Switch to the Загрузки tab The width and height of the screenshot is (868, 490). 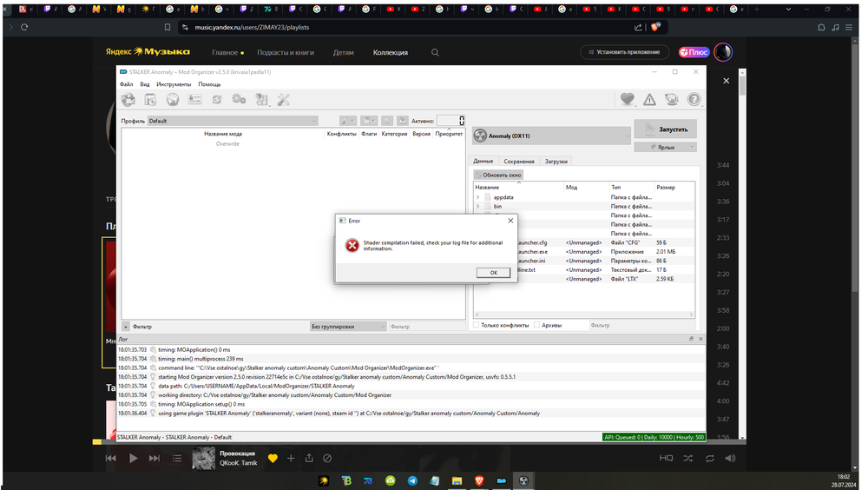pos(556,162)
